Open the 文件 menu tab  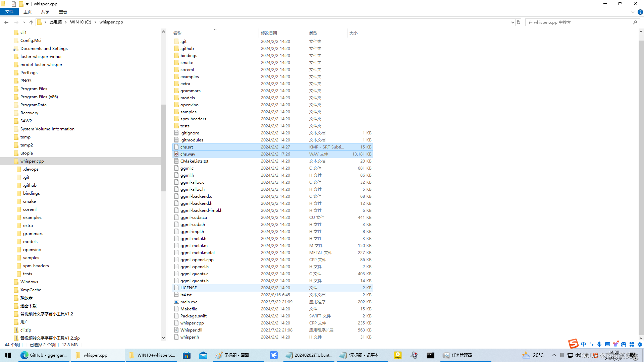(x=9, y=12)
